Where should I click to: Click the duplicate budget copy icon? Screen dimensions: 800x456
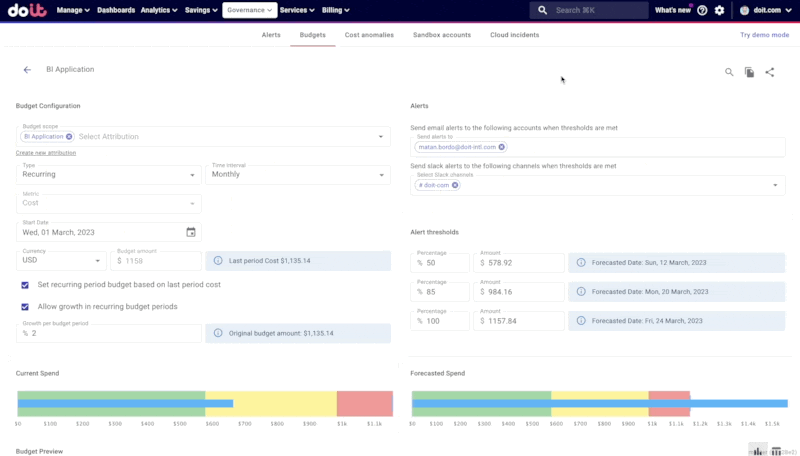749,72
